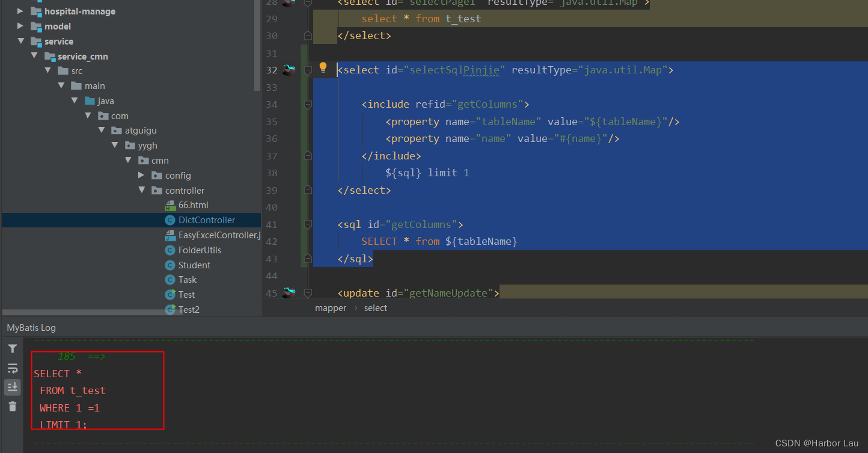Click the mapper breadcrumb item
Viewport: 868px width, 453px height.
[331, 308]
